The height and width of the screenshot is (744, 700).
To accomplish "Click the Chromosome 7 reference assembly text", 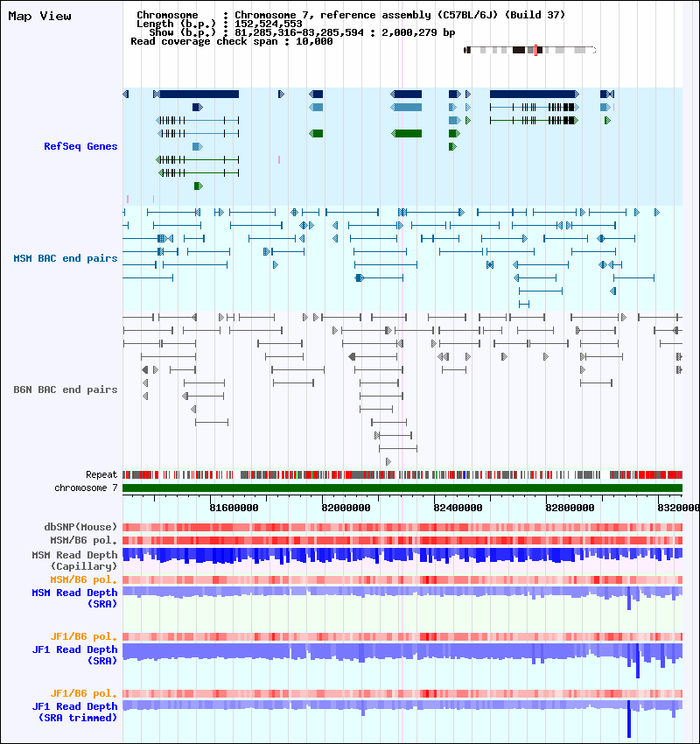I will [400, 15].
